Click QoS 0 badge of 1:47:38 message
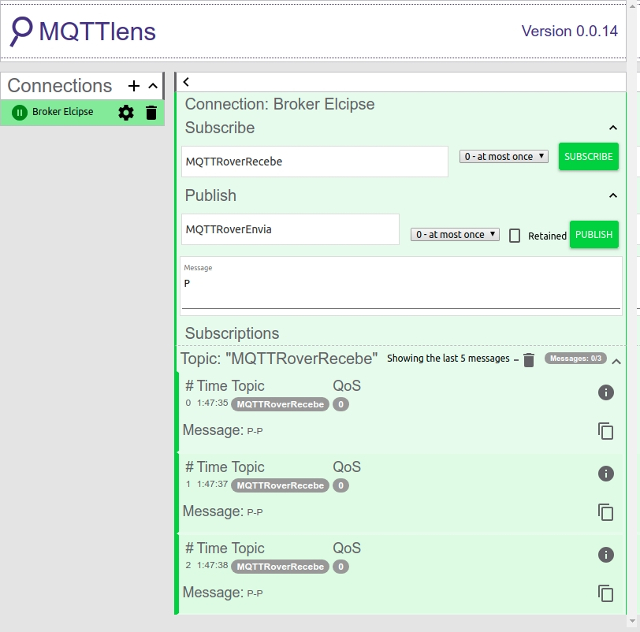 pos(341,567)
